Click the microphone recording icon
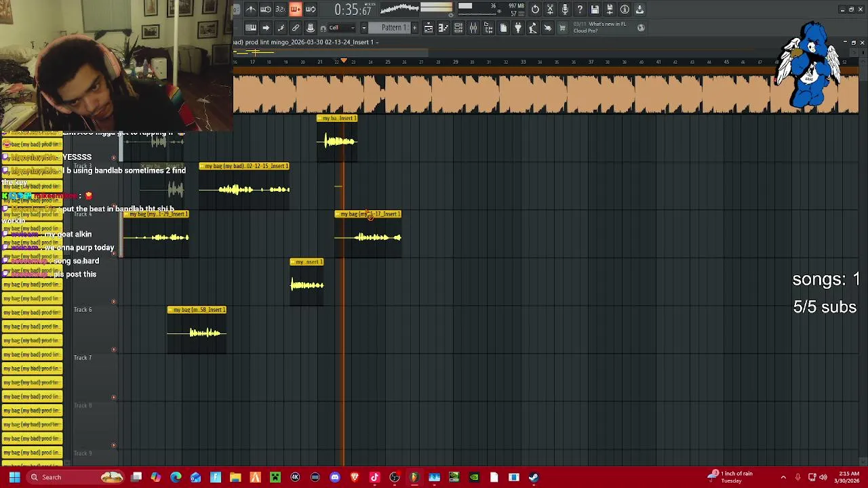The width and height of the screenshot is (868, 488). [565, 9]
